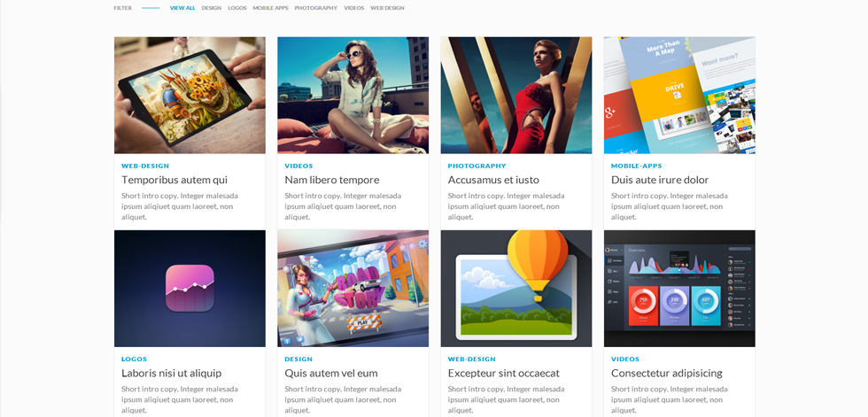868x417 pixels.
Task: Open the tablet game artwork thumbnail
Action: [190, 95]
